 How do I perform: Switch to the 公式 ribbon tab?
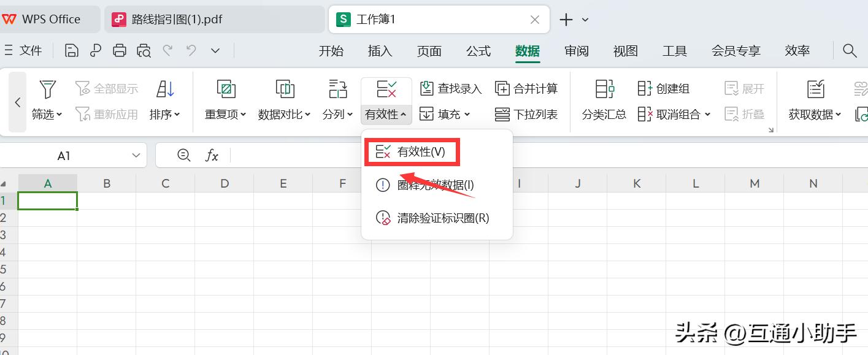(x=478, y=51)
